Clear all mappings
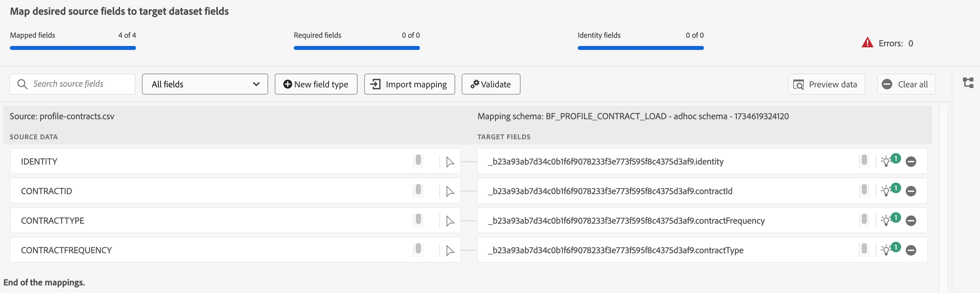The width and height of the screenshot is (980, 293). 906,84
